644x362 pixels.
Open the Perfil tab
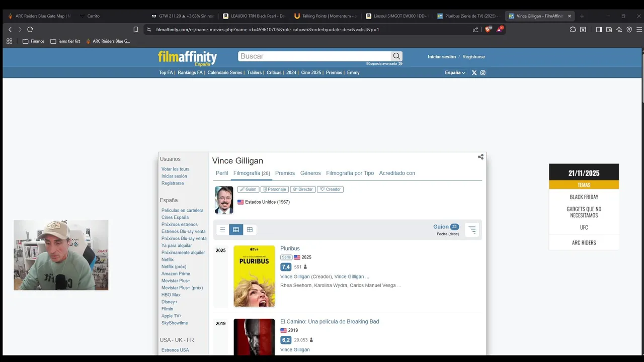point(222,173)
